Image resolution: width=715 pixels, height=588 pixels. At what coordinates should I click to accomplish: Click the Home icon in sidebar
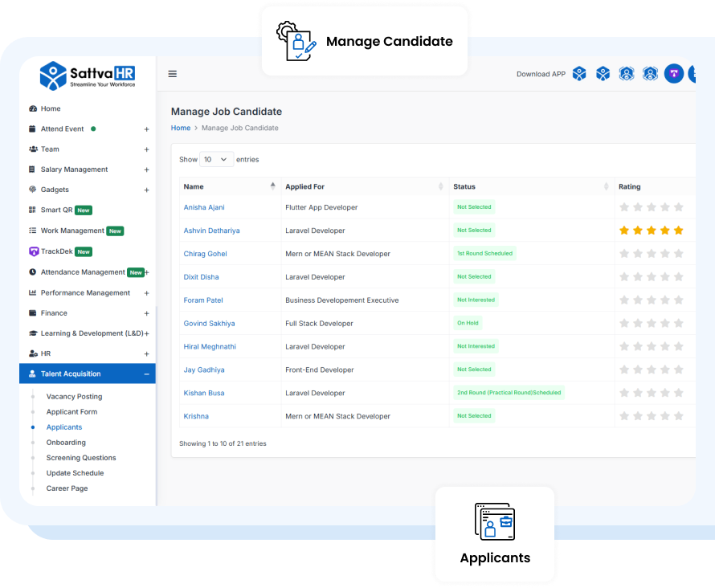tap(33, 108)
